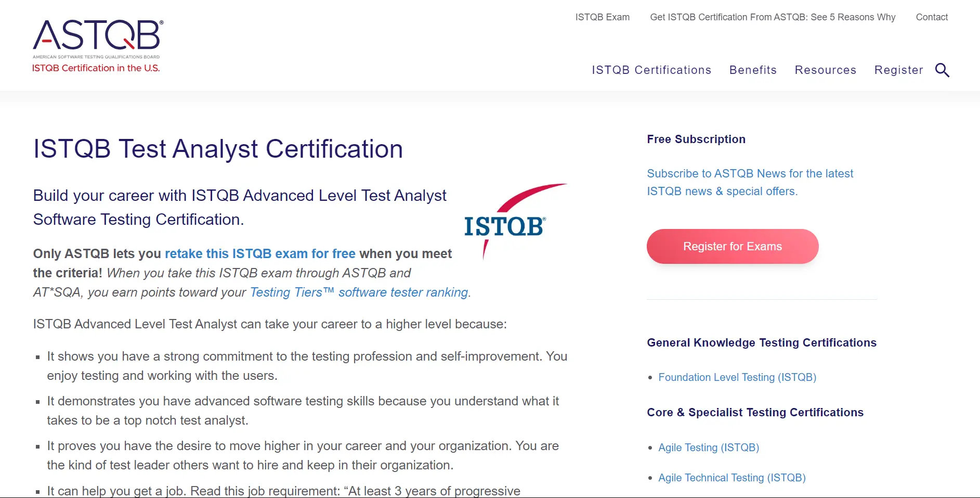Open Testing Tiers software tester ranking link
Viewport: 980px width, 498px height.
[x=359, y=292]
